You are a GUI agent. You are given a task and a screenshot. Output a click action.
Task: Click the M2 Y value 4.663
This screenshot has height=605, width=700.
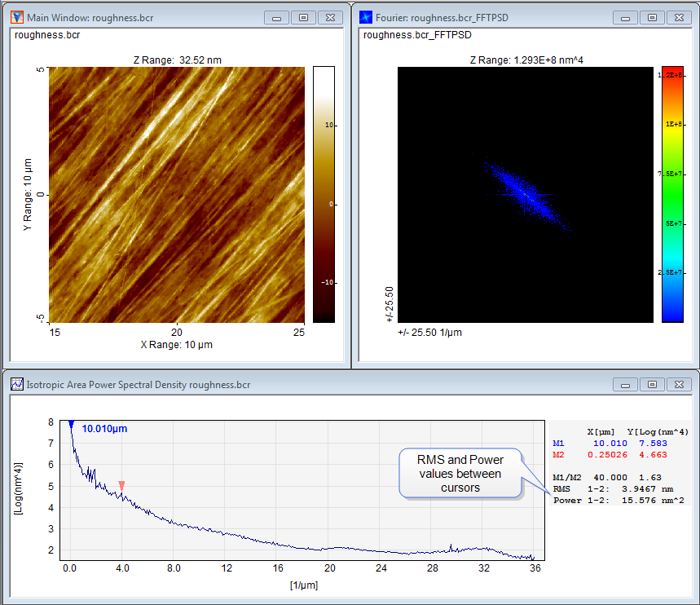coord(653,455)
